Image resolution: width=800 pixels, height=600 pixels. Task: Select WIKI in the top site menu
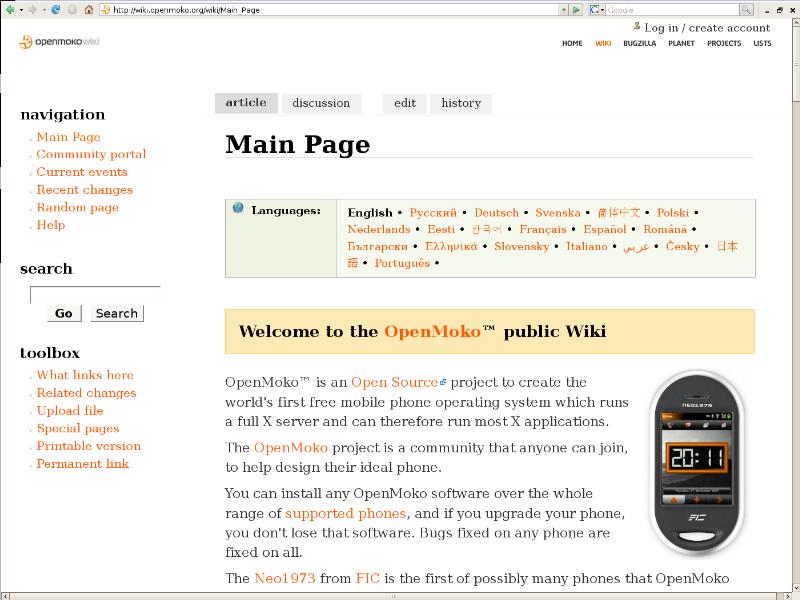coord(603,43)
